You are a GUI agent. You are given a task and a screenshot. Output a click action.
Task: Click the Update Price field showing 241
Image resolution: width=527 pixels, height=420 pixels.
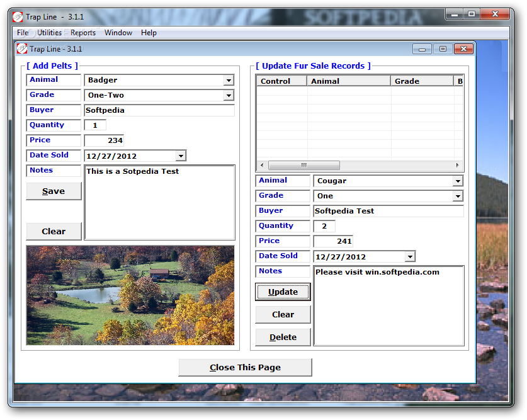tap(333, 241)
